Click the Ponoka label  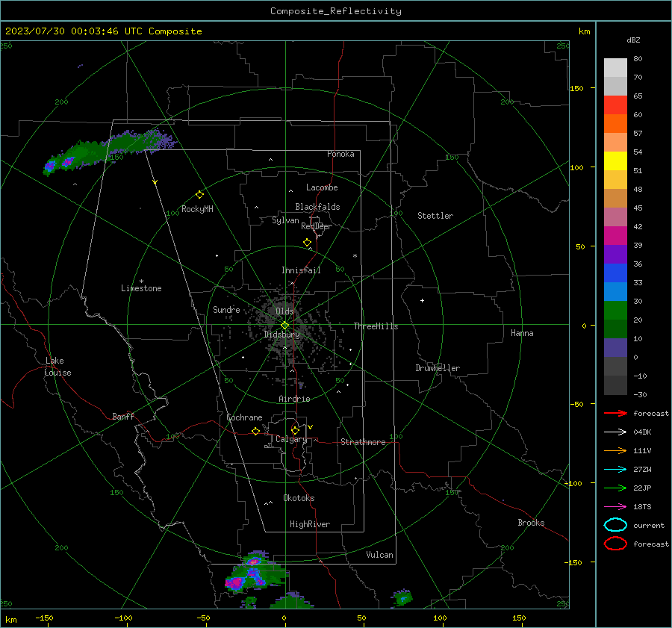pos(340,154)
